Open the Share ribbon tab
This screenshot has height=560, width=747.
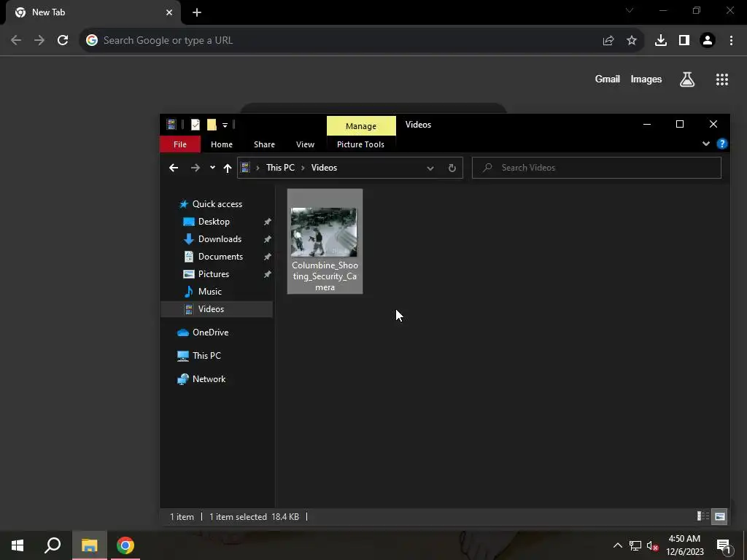point(264,144)
